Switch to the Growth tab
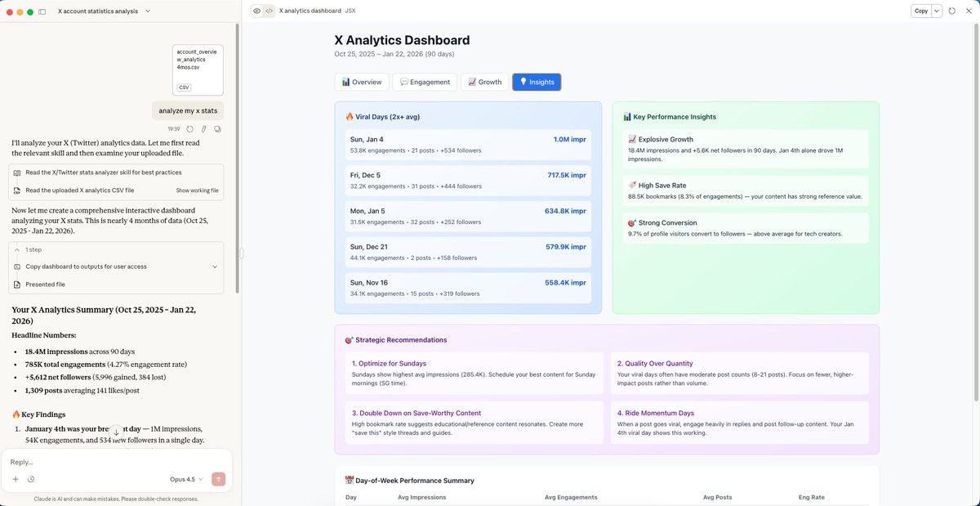This screenshot has height=506, width=980. 484,82
